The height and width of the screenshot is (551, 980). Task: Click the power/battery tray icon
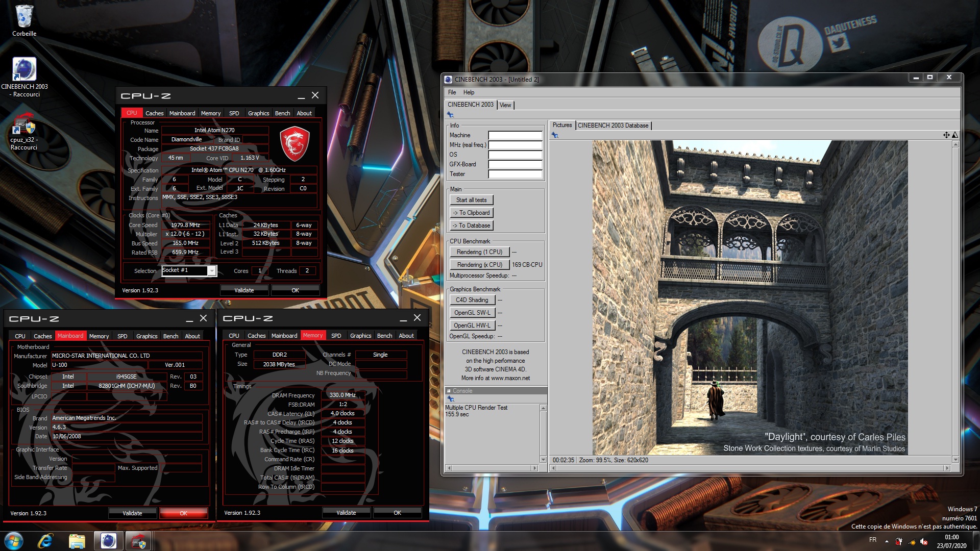(899, 541)
